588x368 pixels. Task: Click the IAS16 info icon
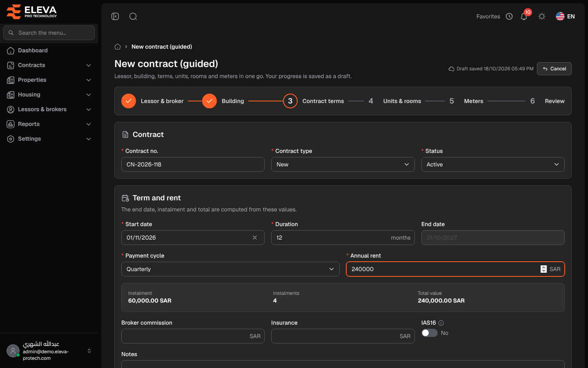[x=441, y=323]
